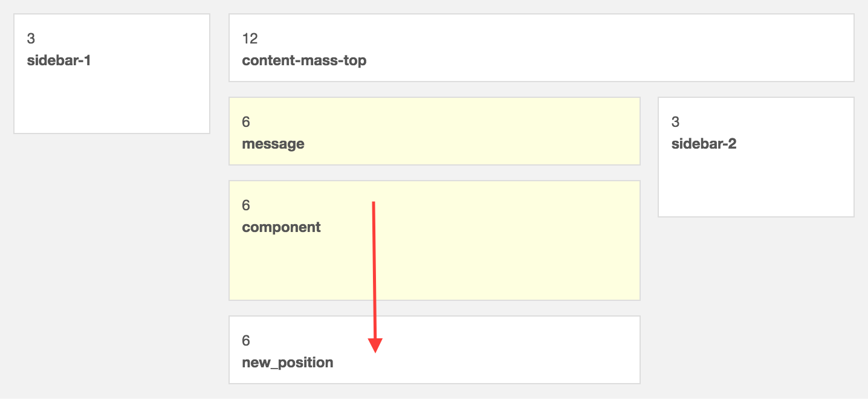
Task: Select the message label text
Action: coord(273,144)
